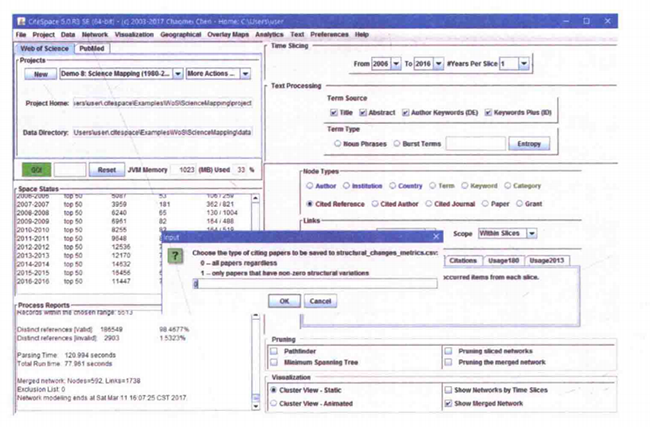Create a New project
Screen dimensions: 650x427
[x=40, y=74]
